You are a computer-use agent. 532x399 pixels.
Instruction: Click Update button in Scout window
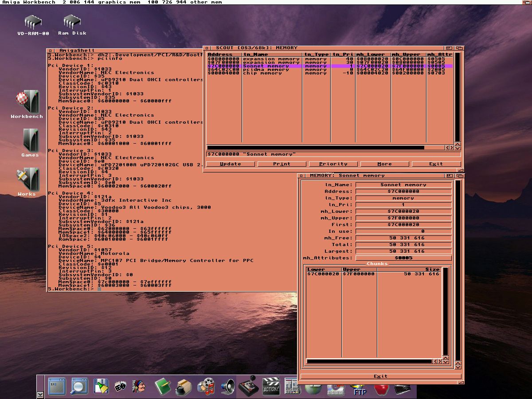231,164
